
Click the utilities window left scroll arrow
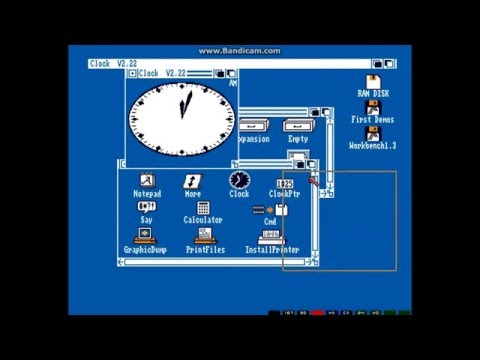(121, 262)
